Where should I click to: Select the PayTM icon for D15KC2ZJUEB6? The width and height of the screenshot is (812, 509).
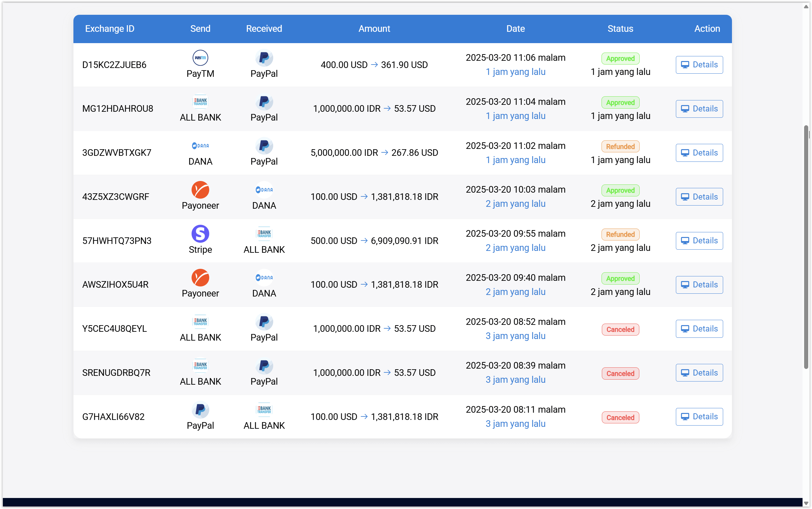pos(200,57)
